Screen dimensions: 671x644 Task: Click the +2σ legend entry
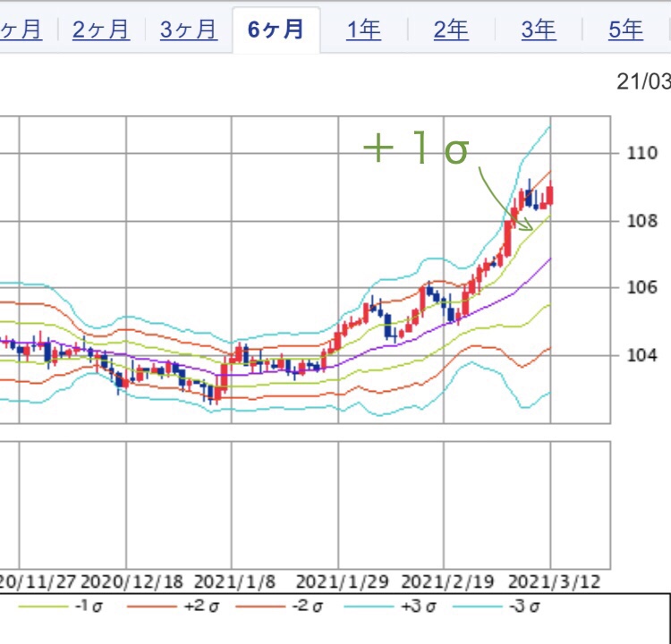(174, 606)
